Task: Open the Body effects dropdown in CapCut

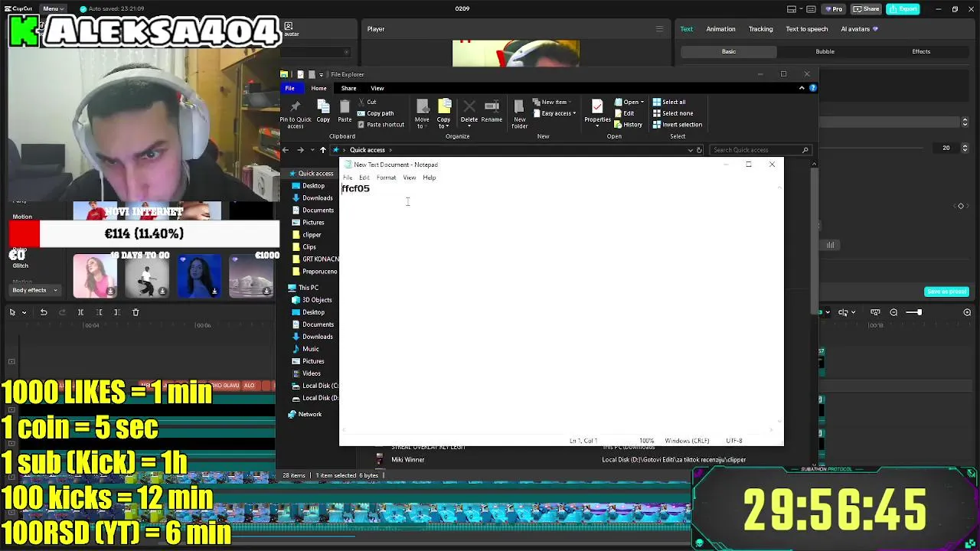Action: 34,290
